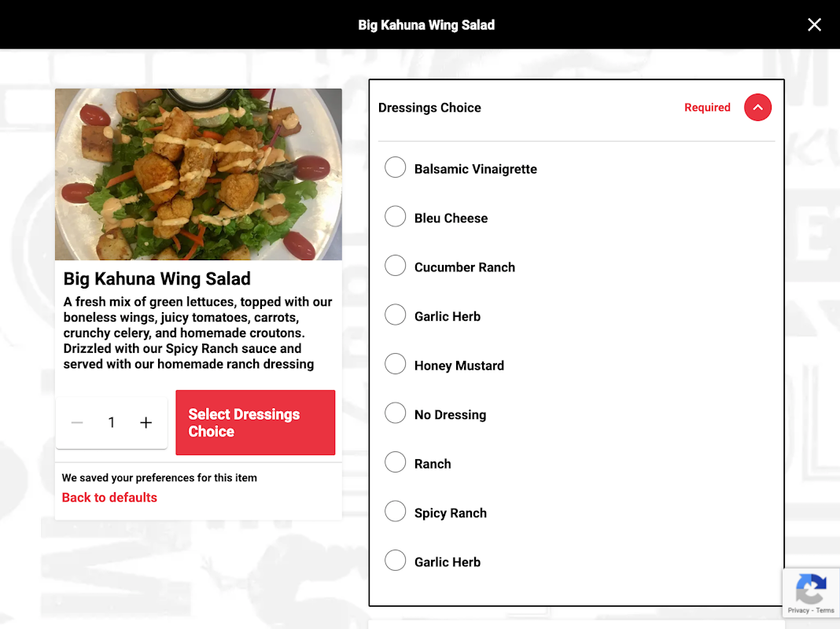Select Spicy Ranch dressing
The width and height of the screenshot is (840, 629).
point(396,512)
